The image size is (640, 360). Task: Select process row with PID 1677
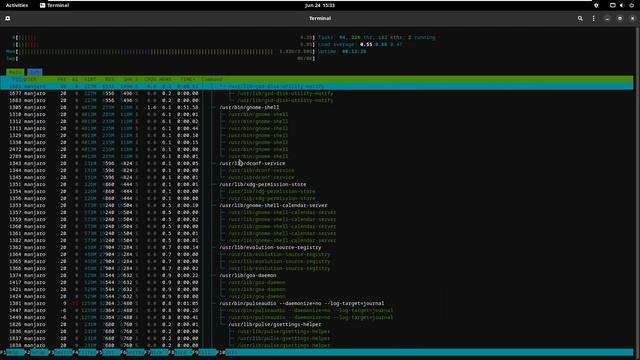[317, 93]
